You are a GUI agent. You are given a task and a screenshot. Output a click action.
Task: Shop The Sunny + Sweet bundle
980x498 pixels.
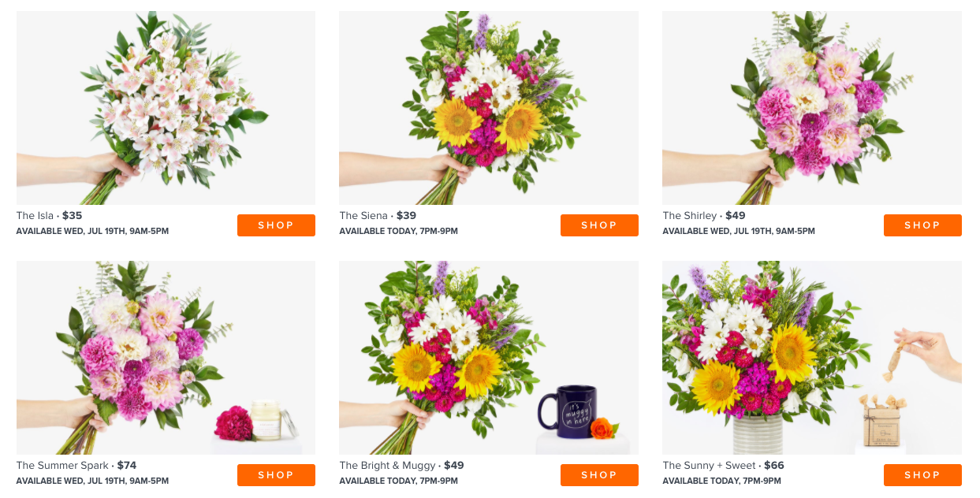922,475
